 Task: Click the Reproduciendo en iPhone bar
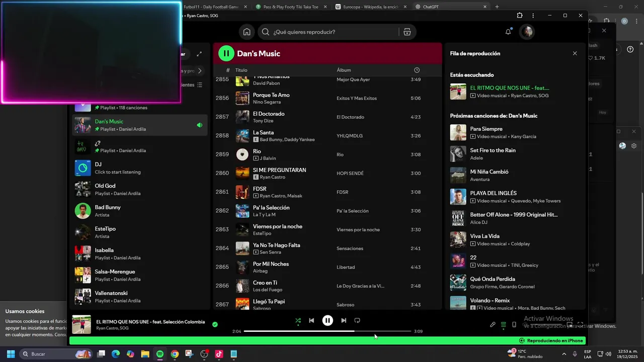pos(328,340)
